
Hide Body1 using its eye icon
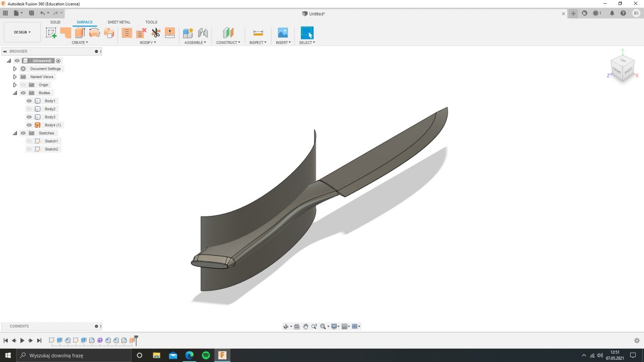pos(29,101)
